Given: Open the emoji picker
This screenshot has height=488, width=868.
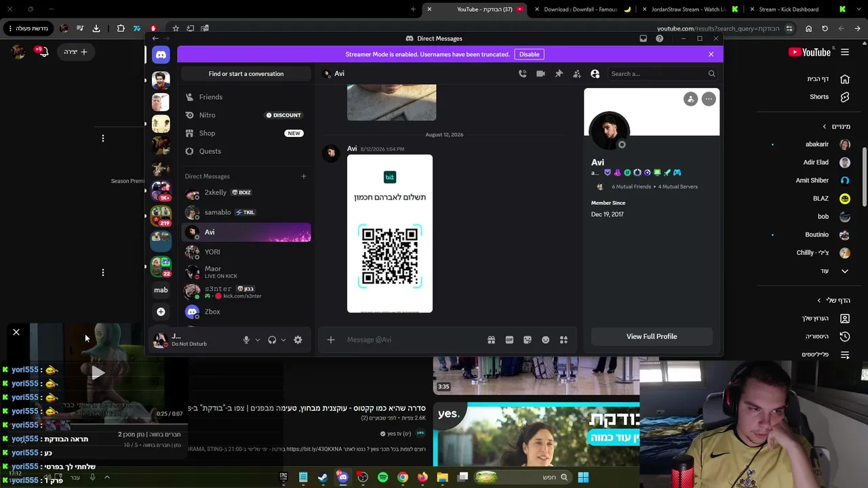Looking at the screenshot, I should click(545, 340).
